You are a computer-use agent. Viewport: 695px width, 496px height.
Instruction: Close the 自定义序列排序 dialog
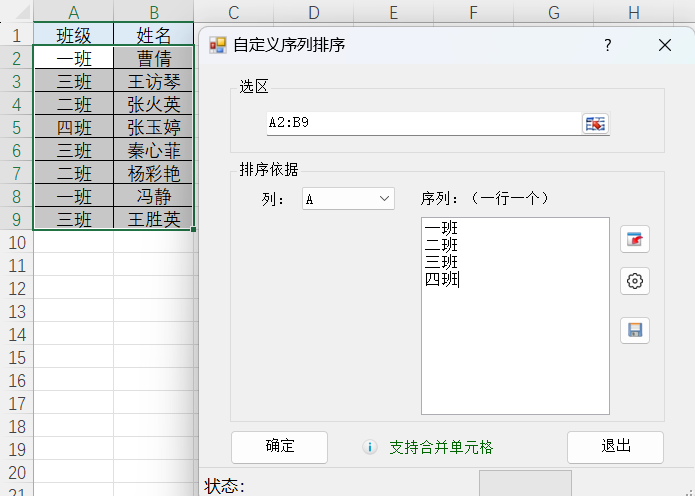click(664, 45)
